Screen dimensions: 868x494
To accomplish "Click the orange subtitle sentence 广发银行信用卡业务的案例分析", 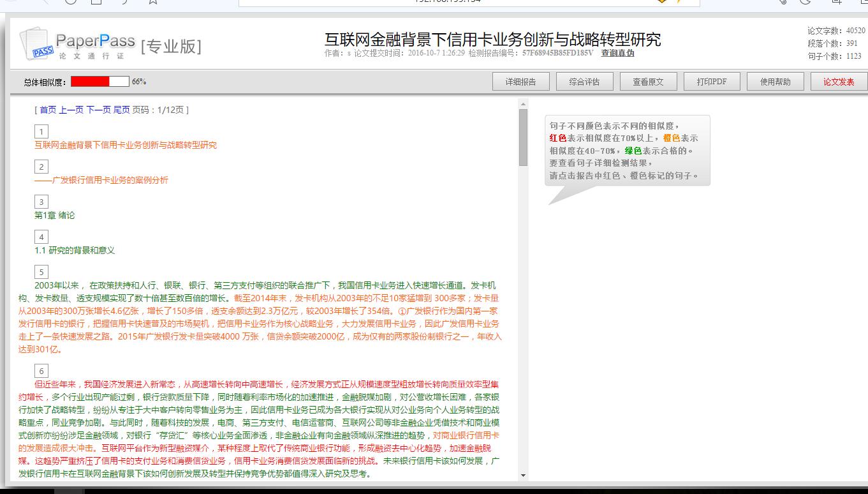I will [102, 180].
